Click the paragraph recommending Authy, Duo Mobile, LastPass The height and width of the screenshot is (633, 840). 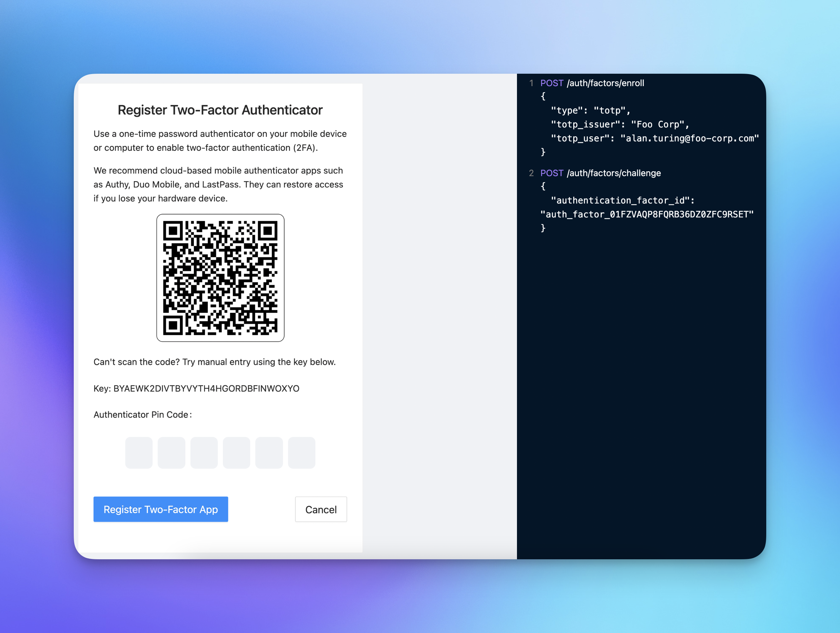218,184
